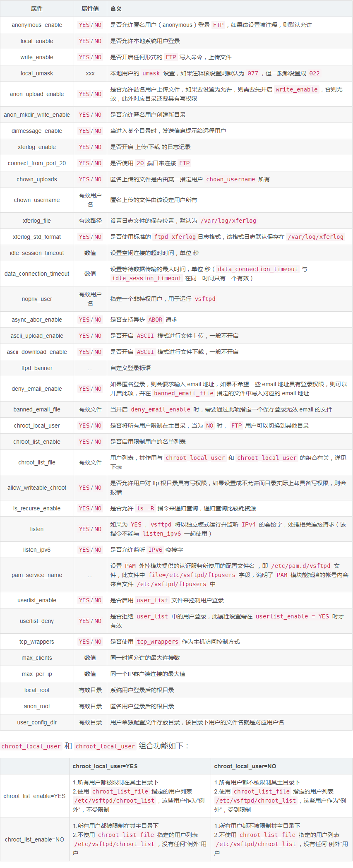The image size is (353, 868).
Task: Click the user_config_dir attribute name
Action: [x=37, y=722]
